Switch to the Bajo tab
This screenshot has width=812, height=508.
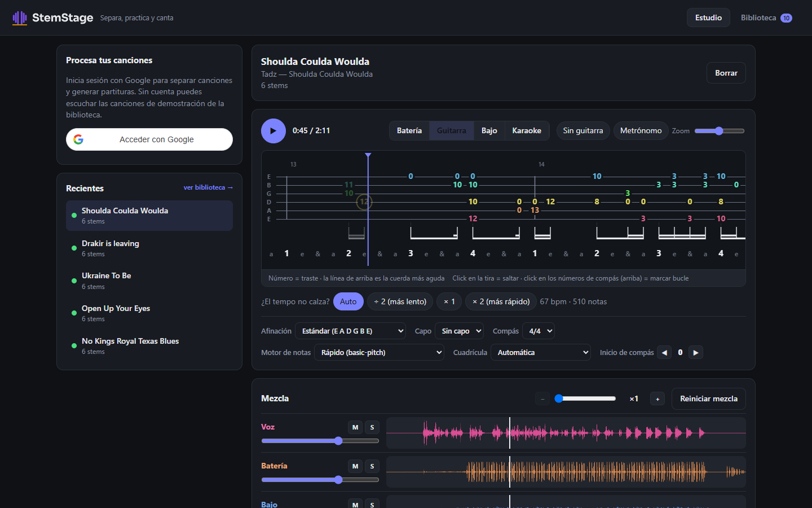click(489, 131)
